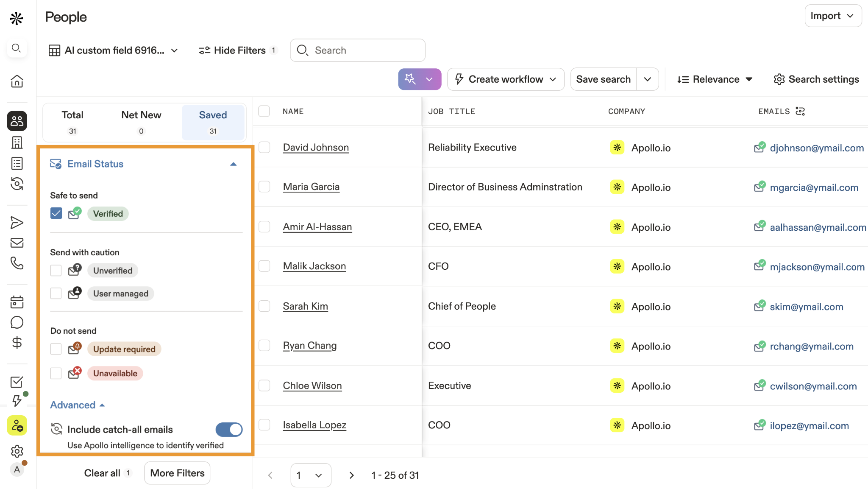This screenshot has width=868, height=489.
Task: Open the Home icon in sidebar
Action: pos(17,81)
